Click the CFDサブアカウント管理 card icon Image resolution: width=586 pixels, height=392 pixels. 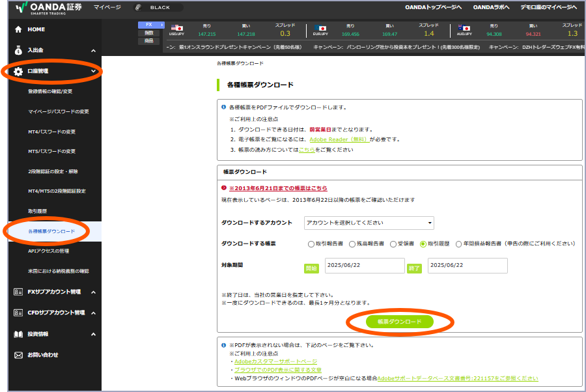[18, 313]
